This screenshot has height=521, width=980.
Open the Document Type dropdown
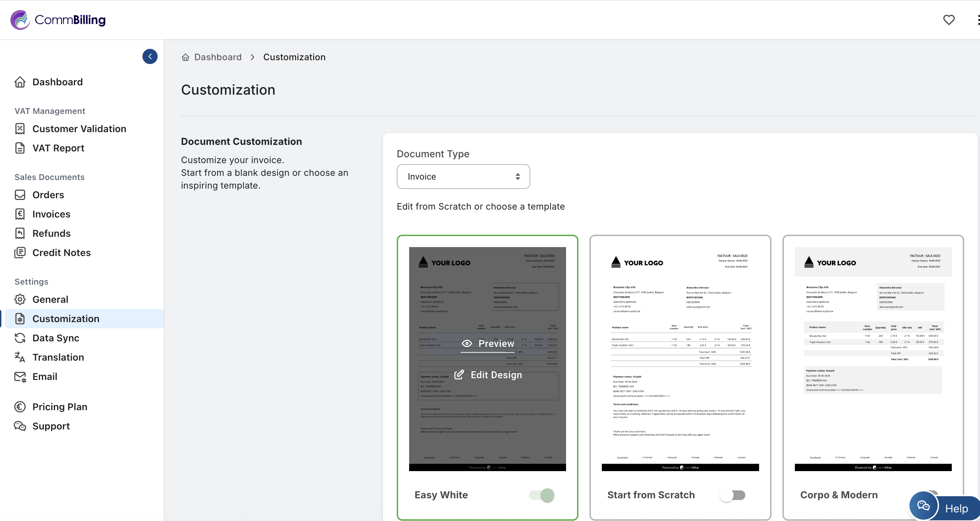[463, 177]
